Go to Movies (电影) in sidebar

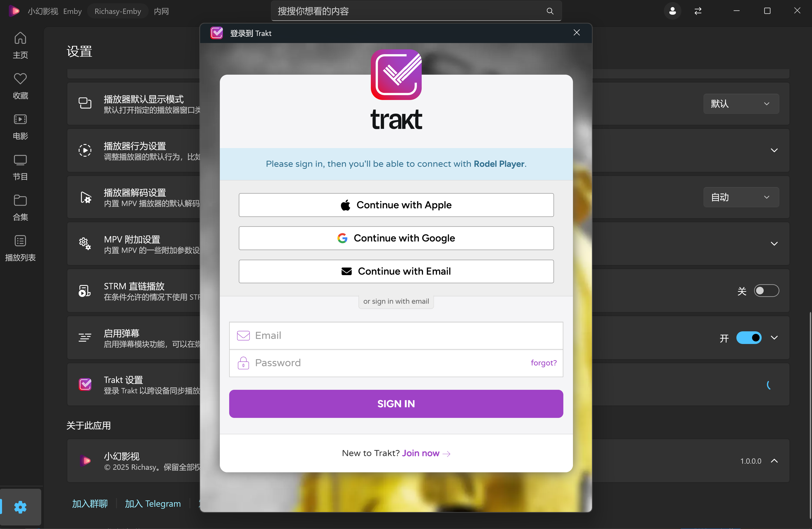tap(20, 126)
